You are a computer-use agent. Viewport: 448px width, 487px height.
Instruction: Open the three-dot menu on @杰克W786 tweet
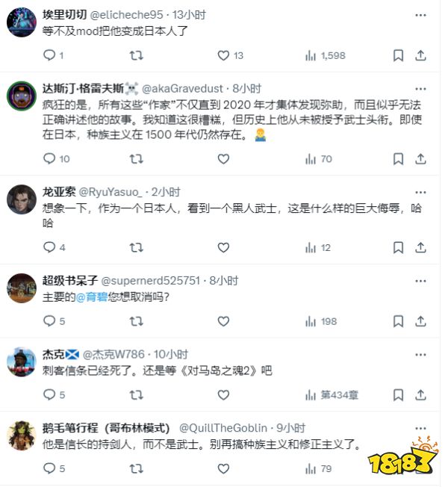pos(420,355)
